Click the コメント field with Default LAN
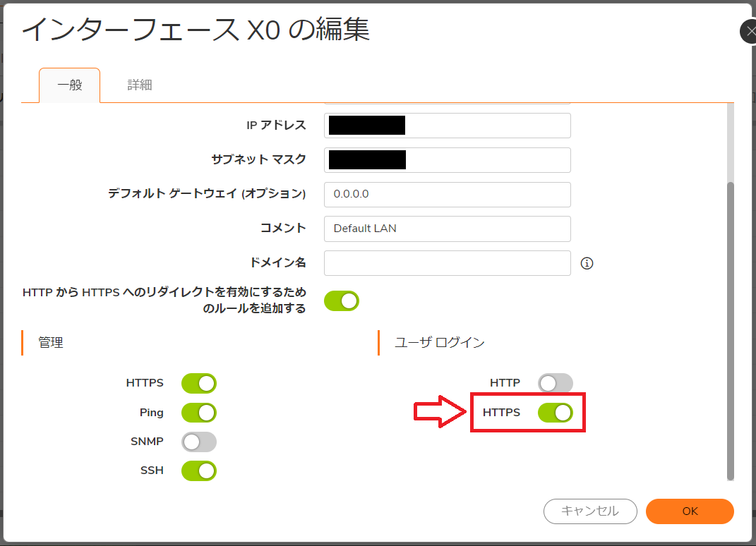756x546 pixels. tap(447, 229)
